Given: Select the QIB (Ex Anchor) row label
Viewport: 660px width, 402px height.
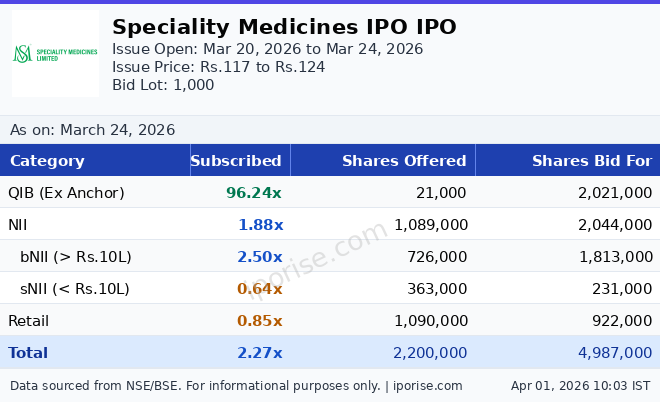Looking at the screenshot, I should click(x=66, y=193).
